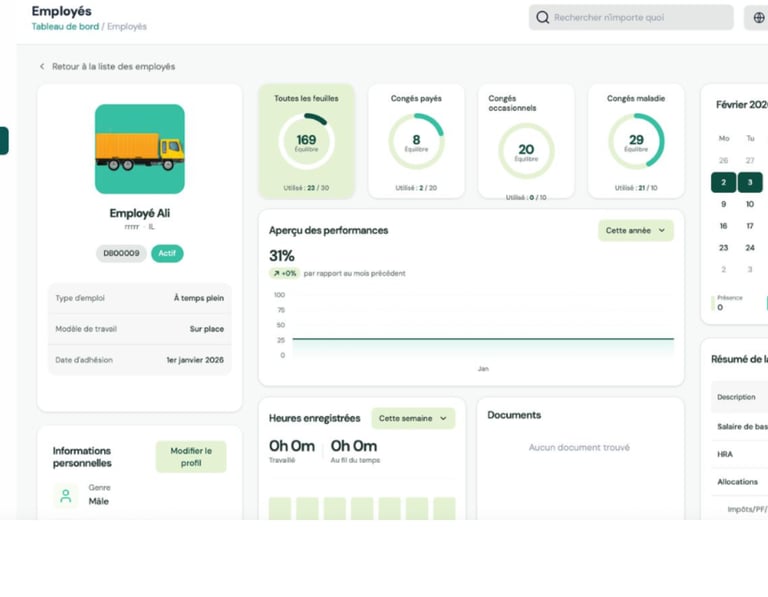Click the search magnifier icon
Viewport: 768px width, 597px height.
542,18
